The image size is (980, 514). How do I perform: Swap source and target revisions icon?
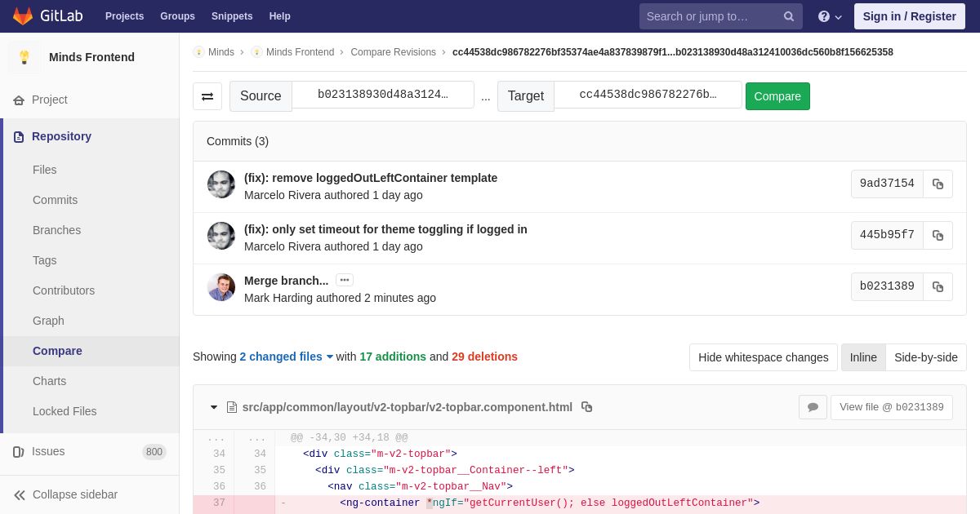tap(207, 96)
